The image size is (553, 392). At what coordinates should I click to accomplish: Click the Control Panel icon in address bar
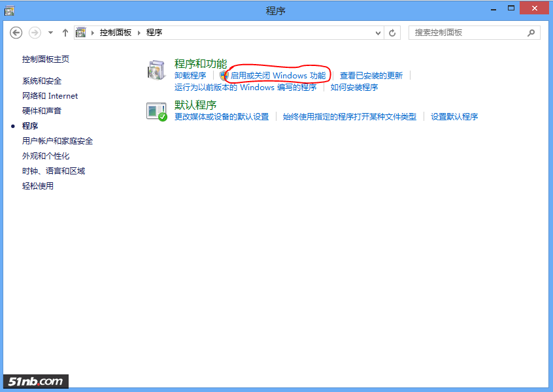coord(81,33)
